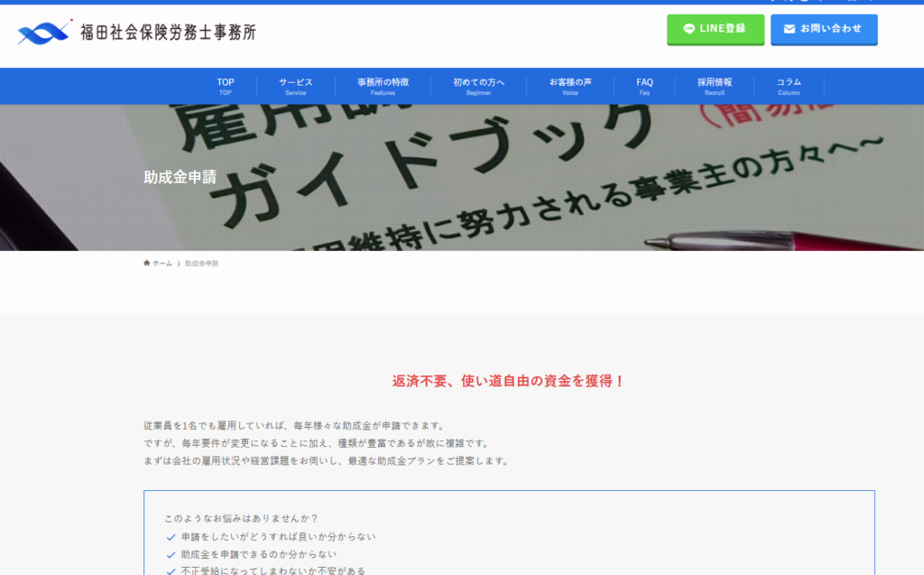Click the envelope icon in お問い合わせ button
Image resolution: width=924 pixels, height=575 pixels.
pyautogui.click(x=790, y=29)
